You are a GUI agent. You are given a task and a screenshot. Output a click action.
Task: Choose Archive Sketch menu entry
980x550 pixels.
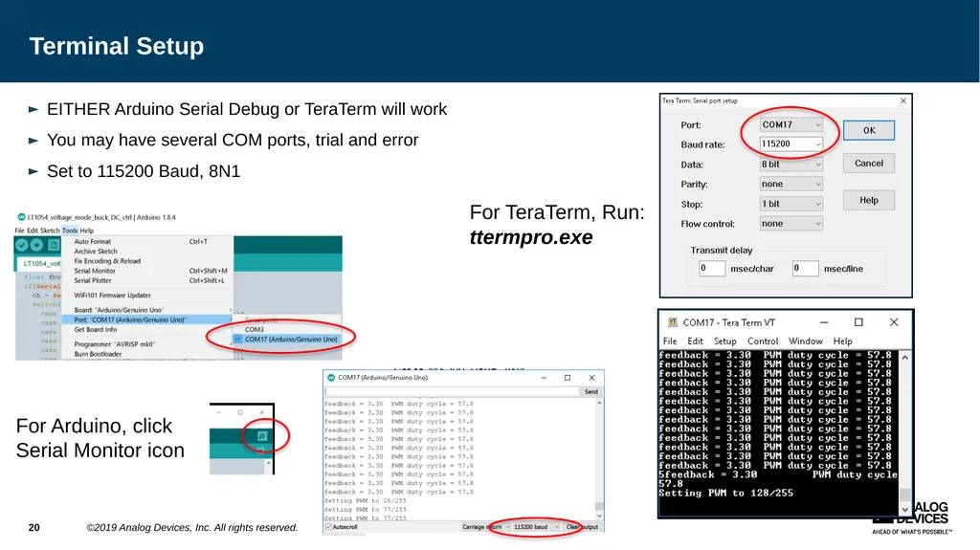coord(147,252)
